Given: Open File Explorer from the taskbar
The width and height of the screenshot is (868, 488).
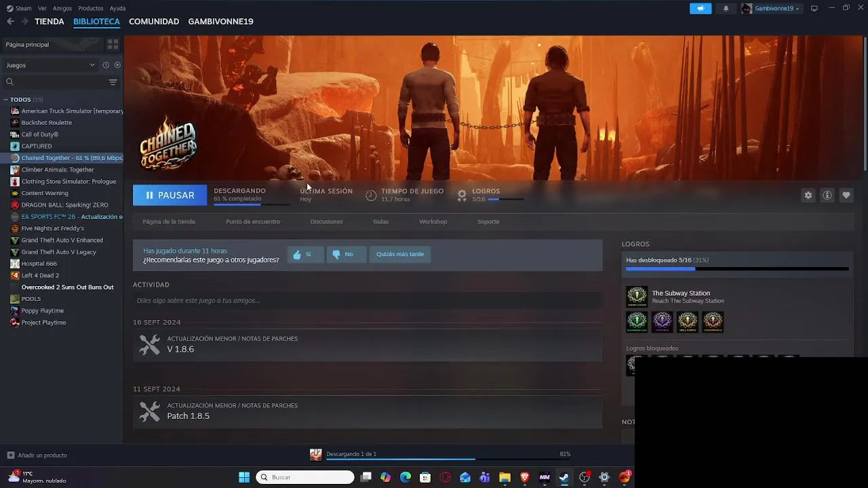Looking at the screenshot, I should coord(505,477).
